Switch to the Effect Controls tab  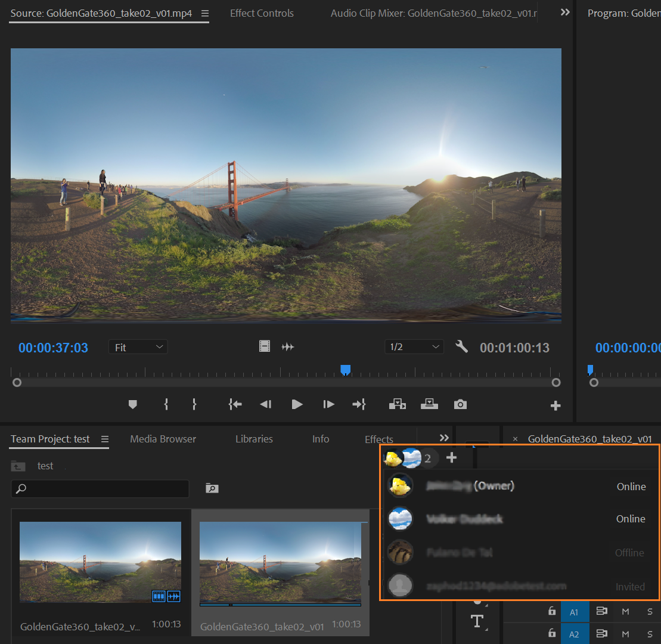262,13
